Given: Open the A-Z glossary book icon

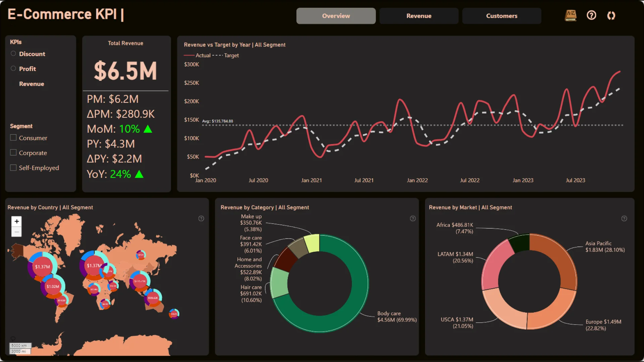Looking at the screenshot, I should click(571, 15).
